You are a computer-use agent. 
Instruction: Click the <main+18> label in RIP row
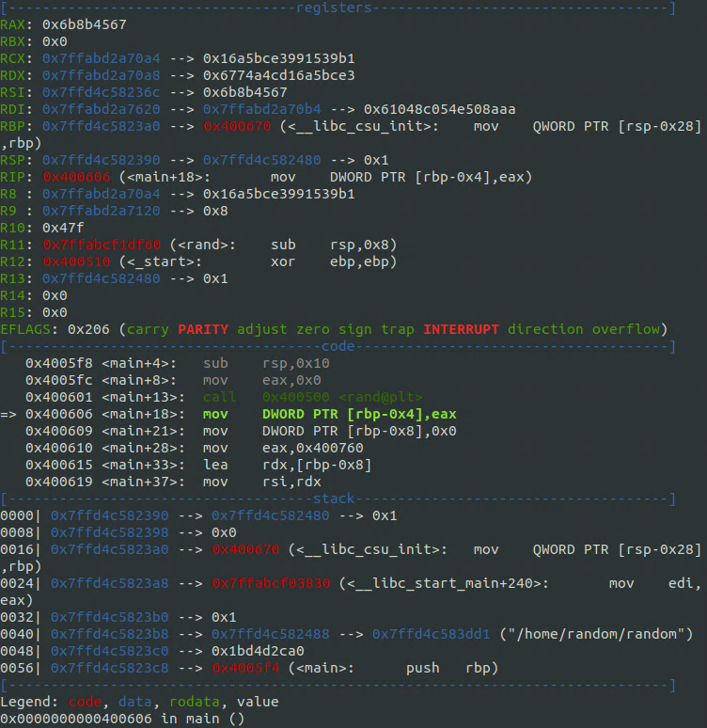165,177
